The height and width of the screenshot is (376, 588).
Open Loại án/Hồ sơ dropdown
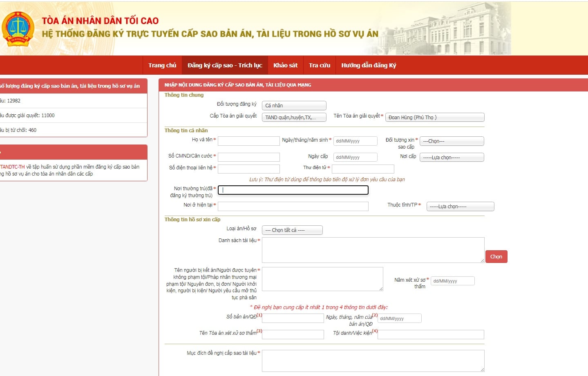point(292,230)
